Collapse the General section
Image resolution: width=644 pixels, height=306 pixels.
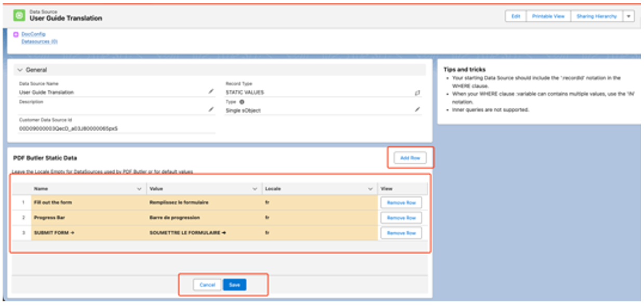tap(20, 69)
